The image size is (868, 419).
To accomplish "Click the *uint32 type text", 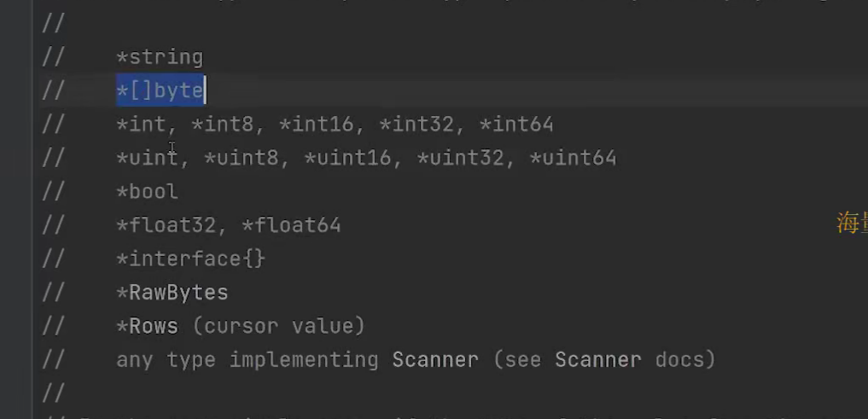I will pos(460,158).
